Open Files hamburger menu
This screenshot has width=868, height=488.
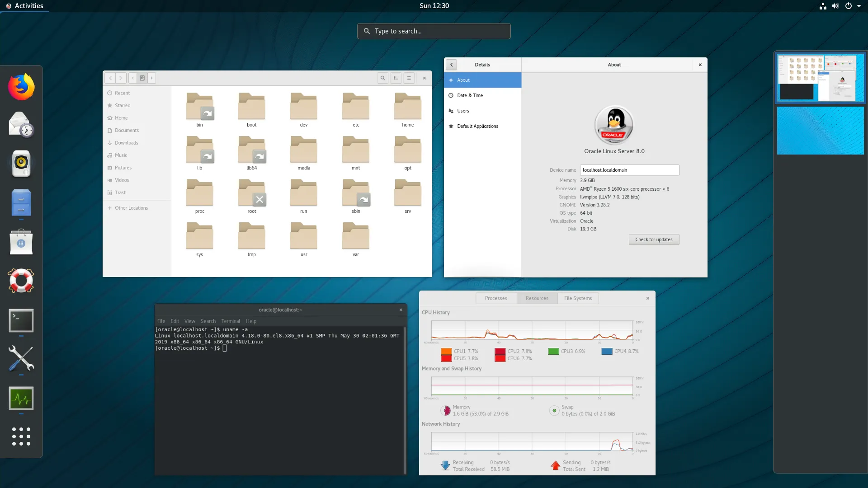409,78
